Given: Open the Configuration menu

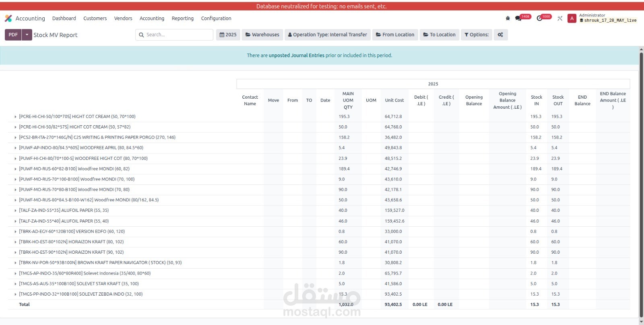Looking at the screenshot, I should click(x=216, y=19).
